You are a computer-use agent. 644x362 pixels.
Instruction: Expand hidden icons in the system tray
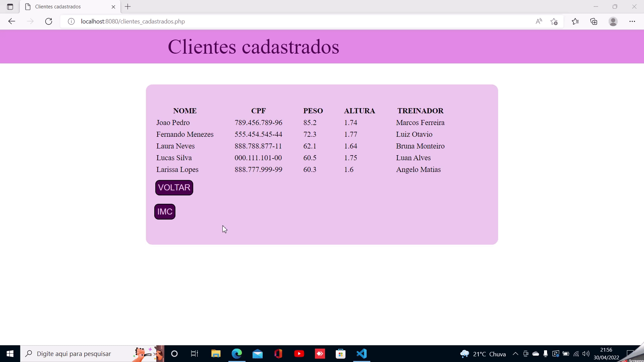click(x=516, y=354)
